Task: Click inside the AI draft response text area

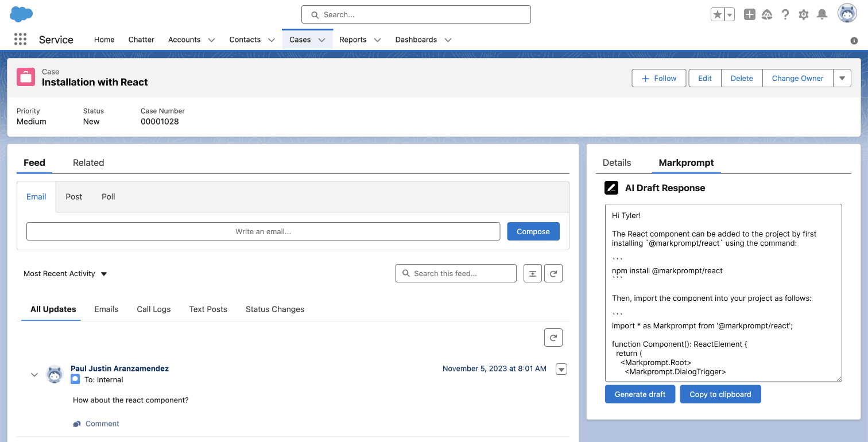Action: coord(723,293)
